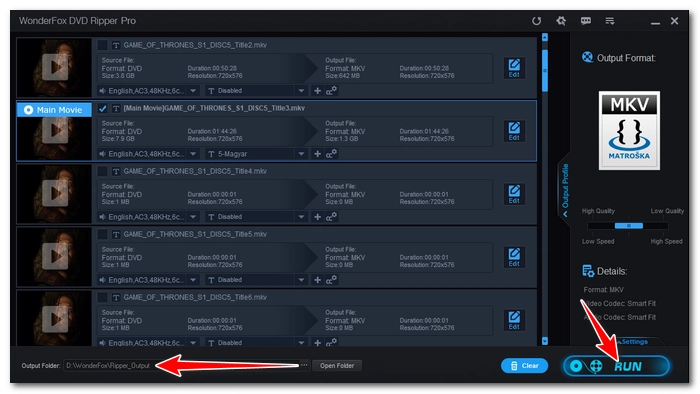Open Edit for Title4.mkv
700x394 pixels.
(x=514, y=194)
